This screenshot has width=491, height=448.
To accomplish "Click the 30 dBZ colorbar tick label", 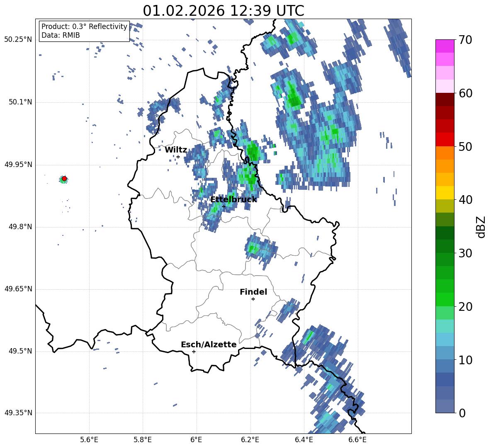I will coord(465,253).
